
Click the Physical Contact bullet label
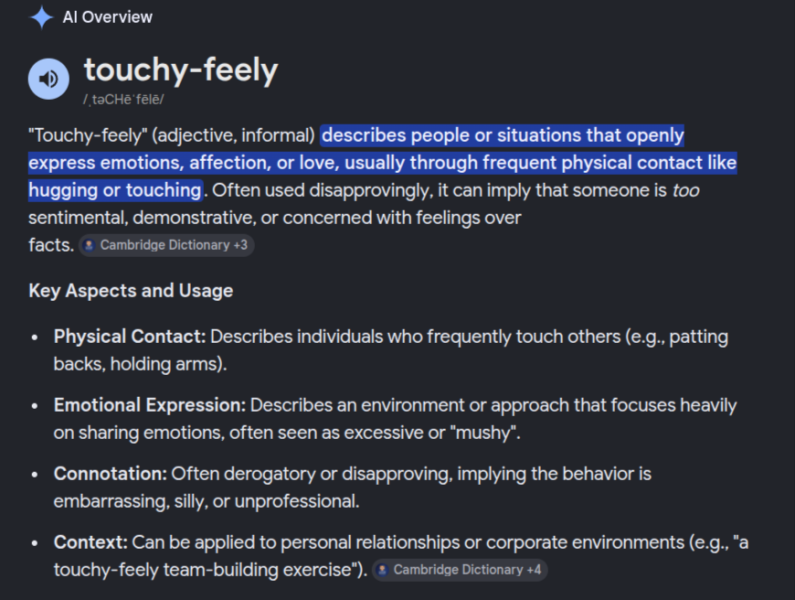coord(130,337)
